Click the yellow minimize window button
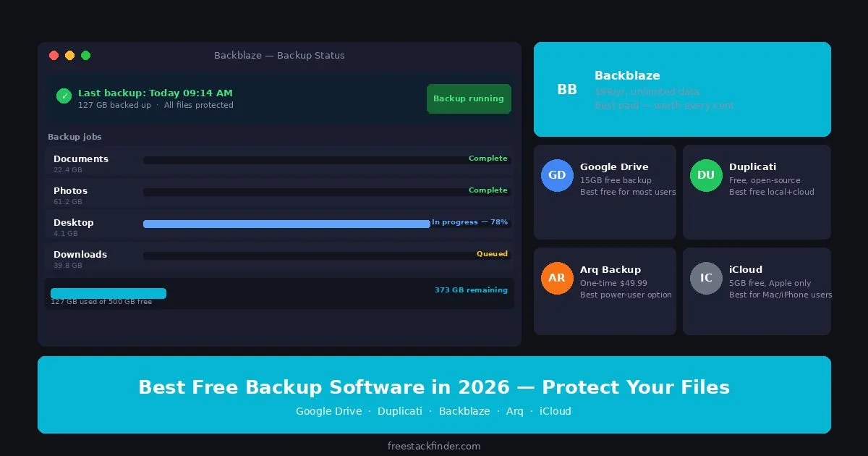This screenshot has width=868, height=456. point(69,55)
